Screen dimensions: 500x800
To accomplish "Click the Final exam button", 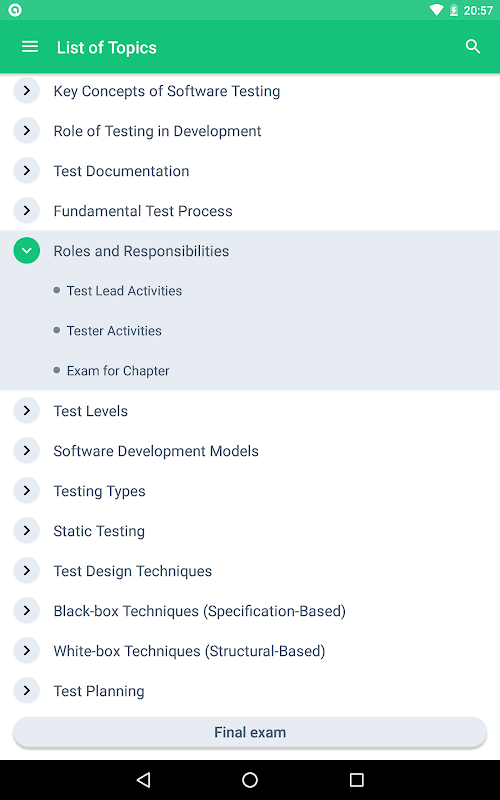I will tap(250, 732).
